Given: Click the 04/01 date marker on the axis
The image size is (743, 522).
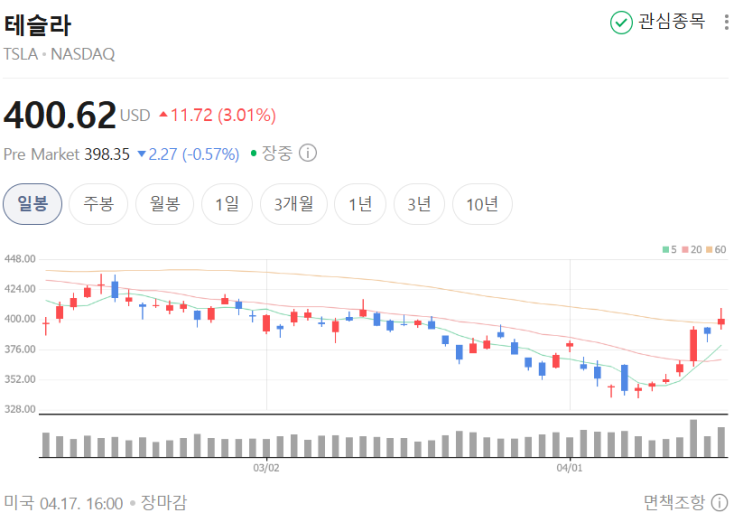Looking at the screenshot, I should point(570,468).
